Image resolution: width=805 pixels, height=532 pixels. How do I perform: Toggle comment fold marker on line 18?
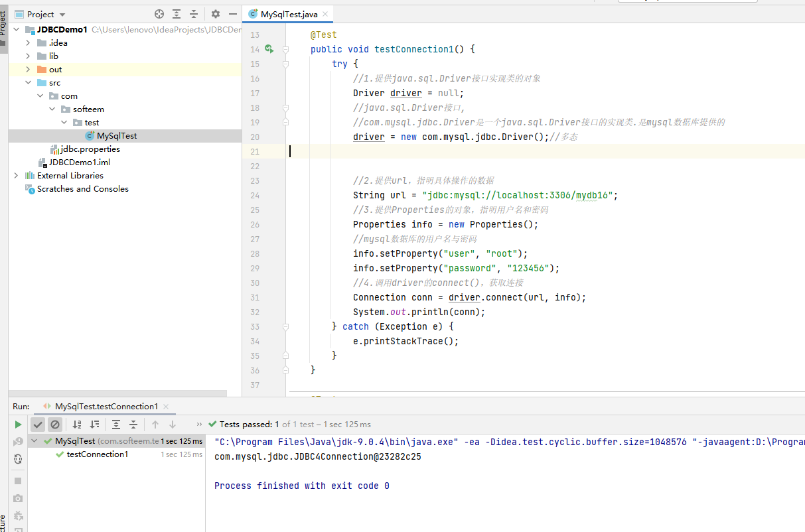coord(285,107)
